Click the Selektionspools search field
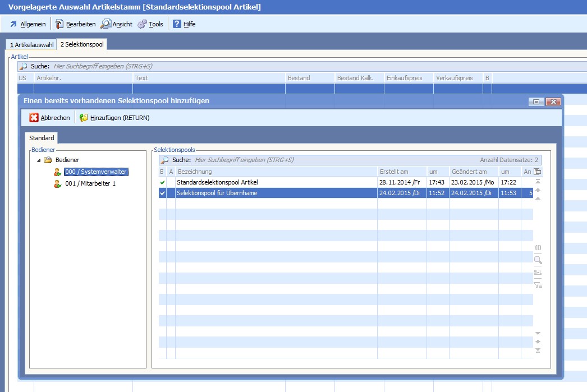 331,160
